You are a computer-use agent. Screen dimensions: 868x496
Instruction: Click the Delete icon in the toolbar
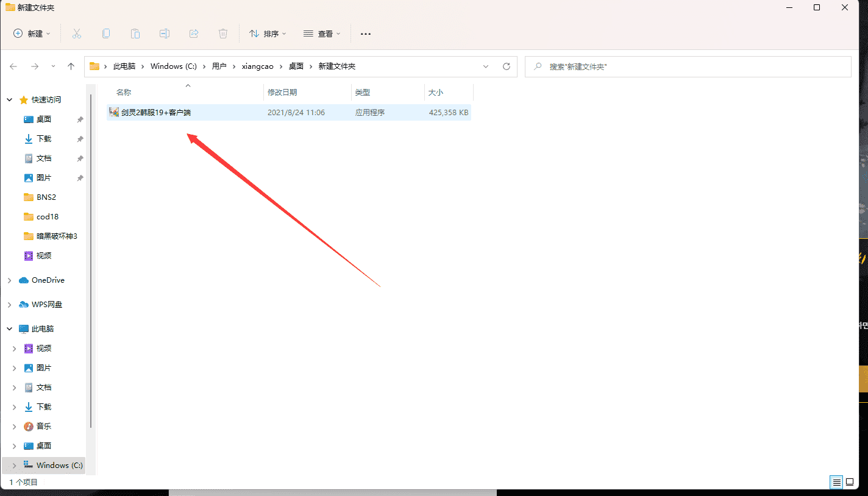click(223, 34)
